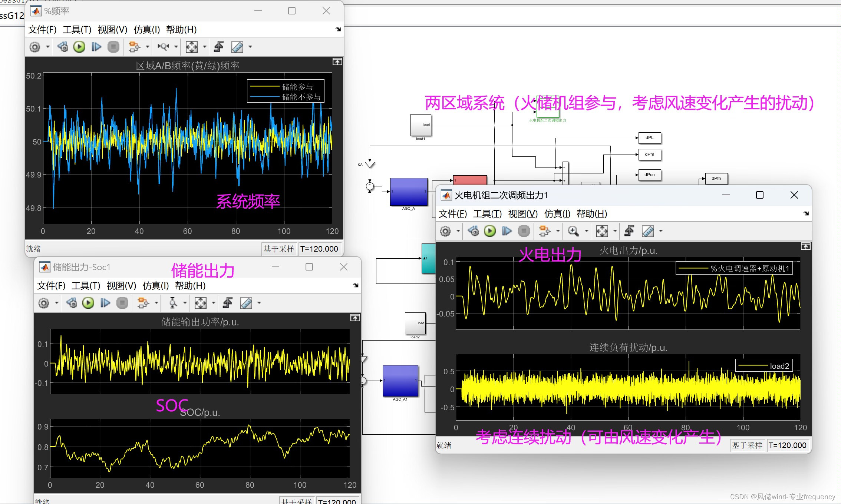The width and height of the screenshot is (841, 504).
Task: Click load2 legend in 连续负荷扰动 plot
Action: pos(764,366)
